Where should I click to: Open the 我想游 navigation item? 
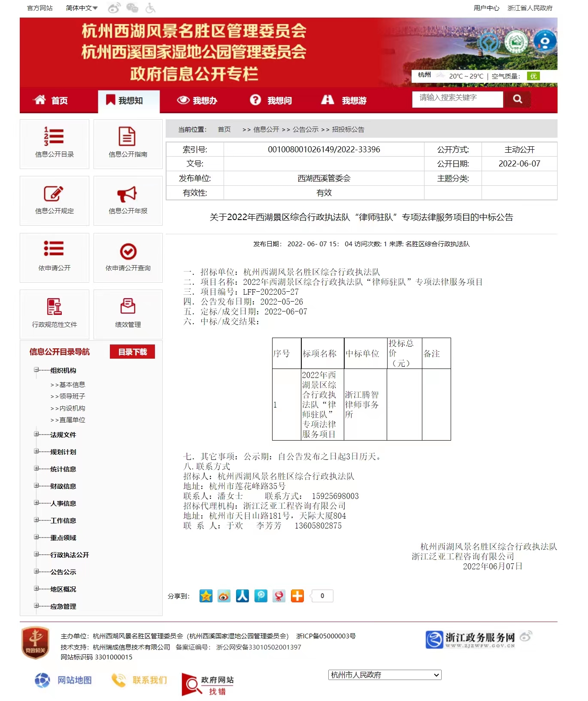coord(344,100)
